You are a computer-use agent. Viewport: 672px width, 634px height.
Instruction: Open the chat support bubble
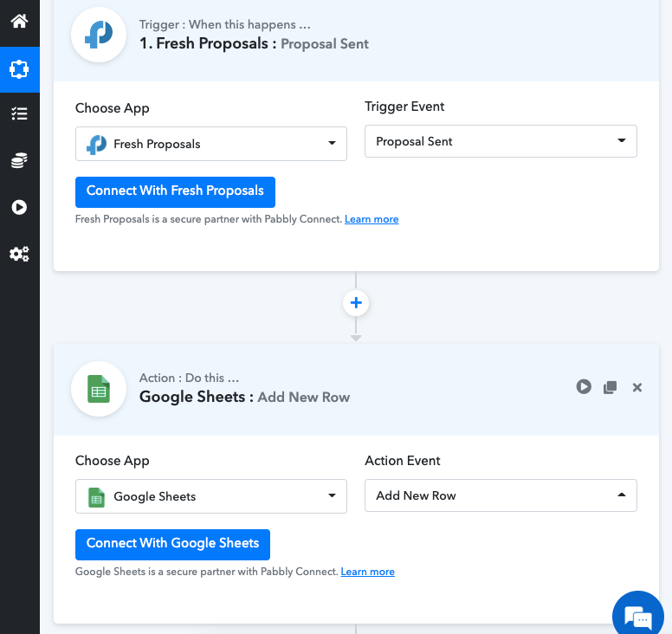[638, 616]
